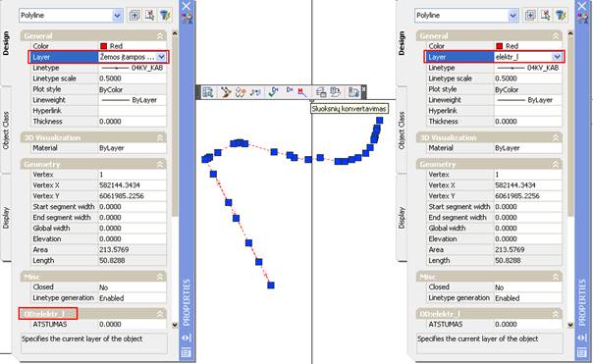The height and width of the screenshot is (364, 593).
Task: Select the polyline's bottom end grip
Action: pos(271,286)
